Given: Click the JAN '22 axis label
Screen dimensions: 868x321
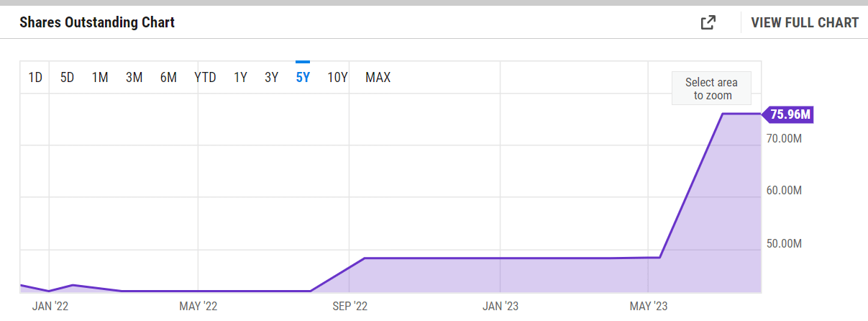Looking at the screenshot, I should pos(50,306).
